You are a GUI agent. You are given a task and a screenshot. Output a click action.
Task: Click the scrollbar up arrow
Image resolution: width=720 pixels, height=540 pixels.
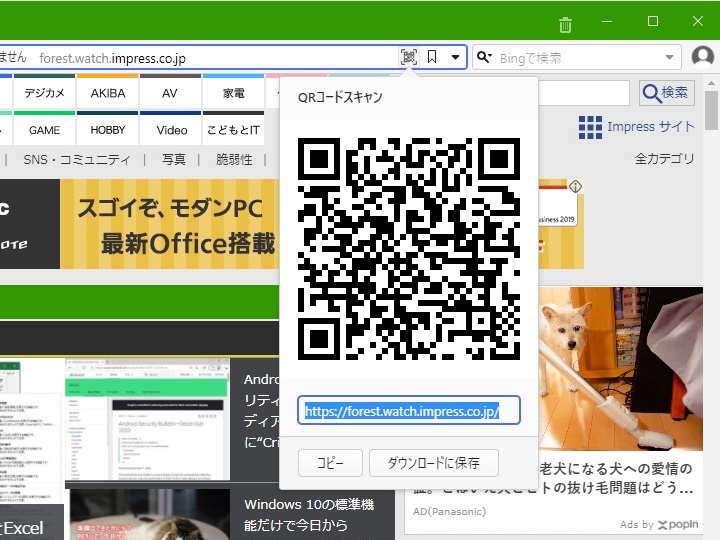[711, 84]
